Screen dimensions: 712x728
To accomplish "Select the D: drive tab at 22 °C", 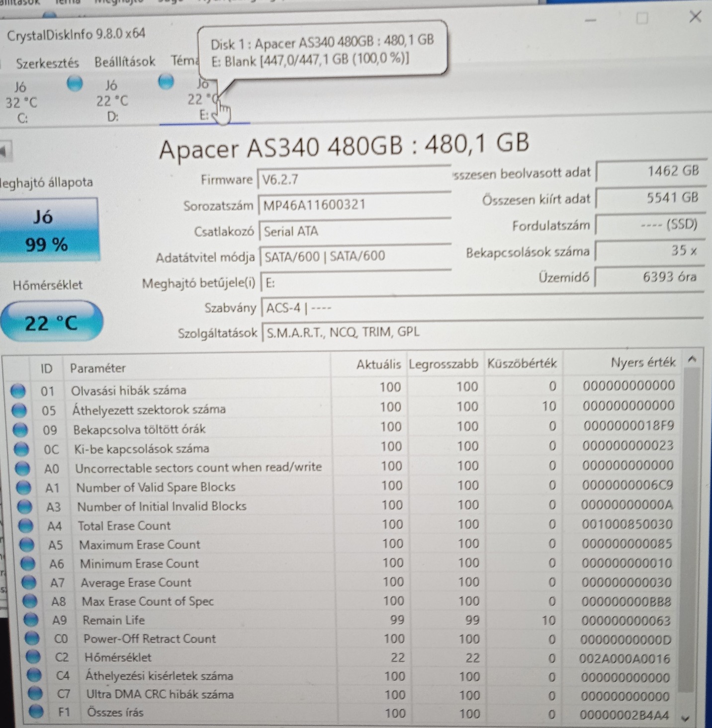I will [112, 101].
